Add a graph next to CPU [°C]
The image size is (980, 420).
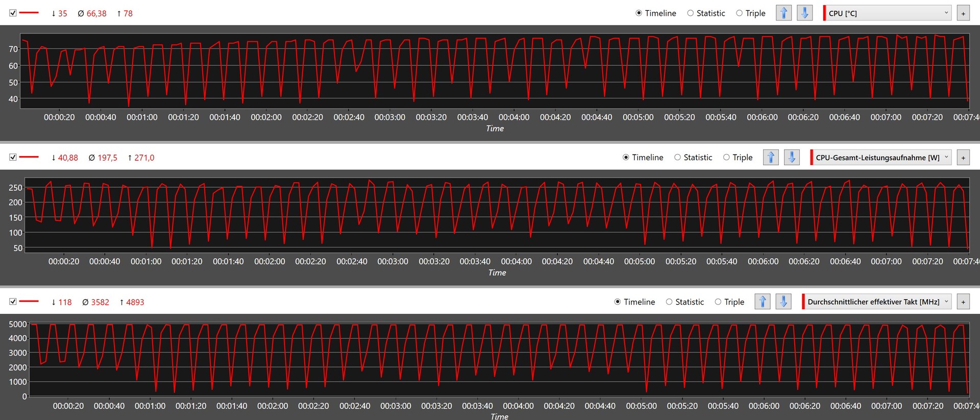tap(963, 13)
